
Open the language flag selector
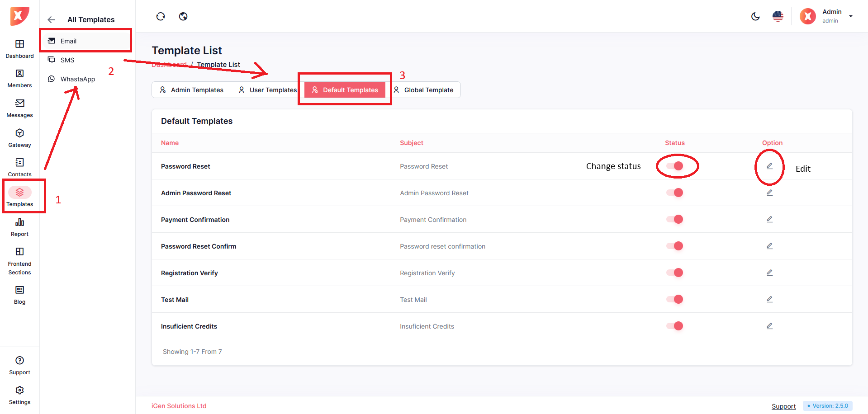click(778, 17)
